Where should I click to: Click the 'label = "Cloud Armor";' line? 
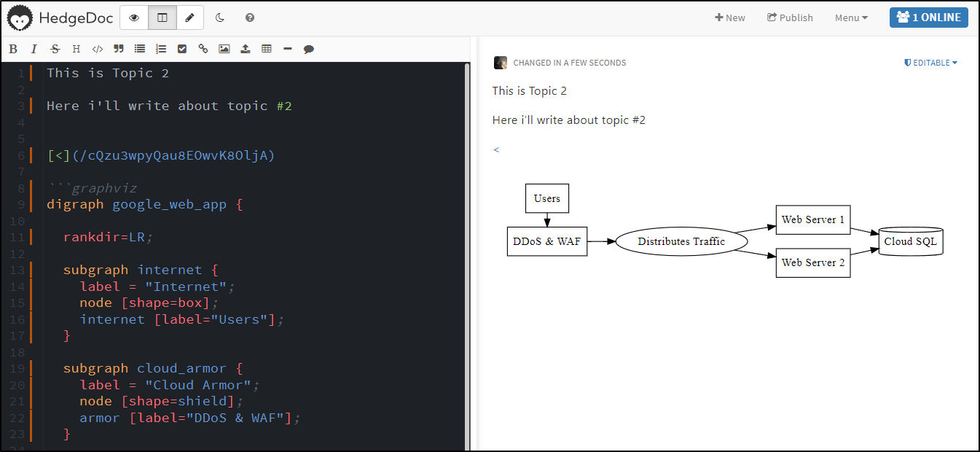tap(170, 385)
